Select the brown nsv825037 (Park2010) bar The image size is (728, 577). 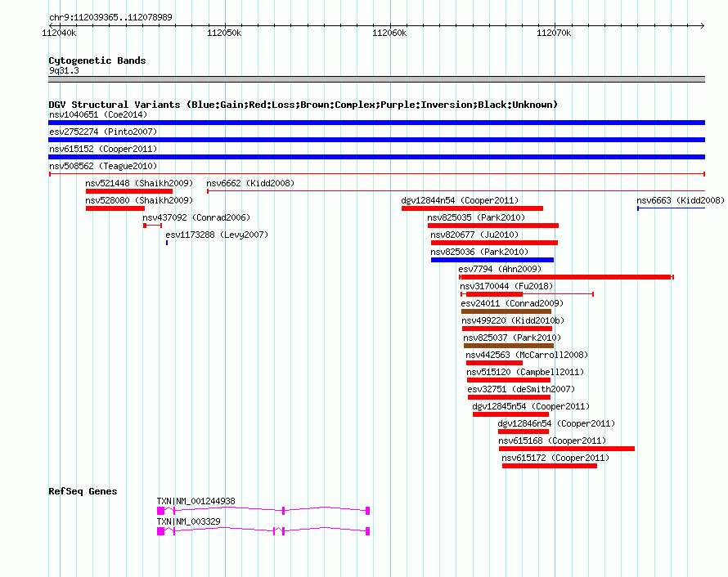coord(509,346)
